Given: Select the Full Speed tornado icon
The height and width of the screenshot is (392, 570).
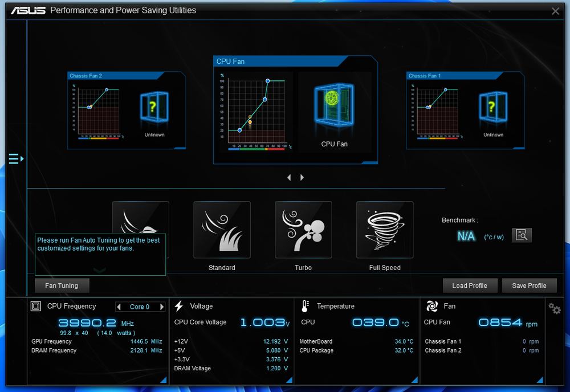Looking at the screenshot, I should pyautogui.click(x=385, y=230).
